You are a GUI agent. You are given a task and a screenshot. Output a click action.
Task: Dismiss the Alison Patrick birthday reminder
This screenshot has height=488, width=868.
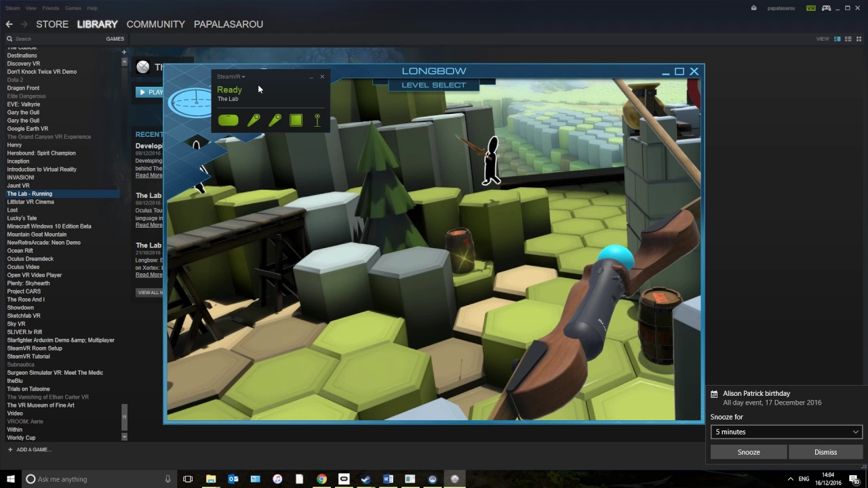pyautogui.click(x=825, y=452)
